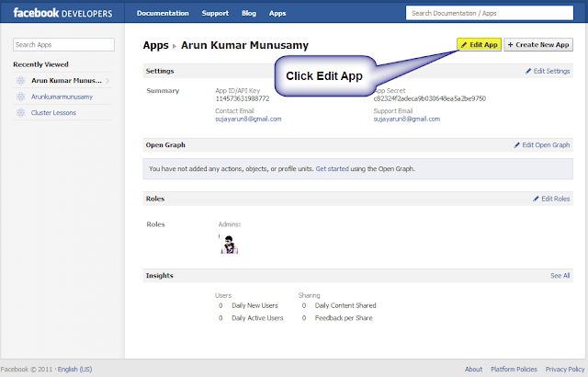Image resolution: width=588 pixels, height=377 pixels.
Task: Click the Arun Kumar Munusamy page title
Action: (x=244, y=45)
